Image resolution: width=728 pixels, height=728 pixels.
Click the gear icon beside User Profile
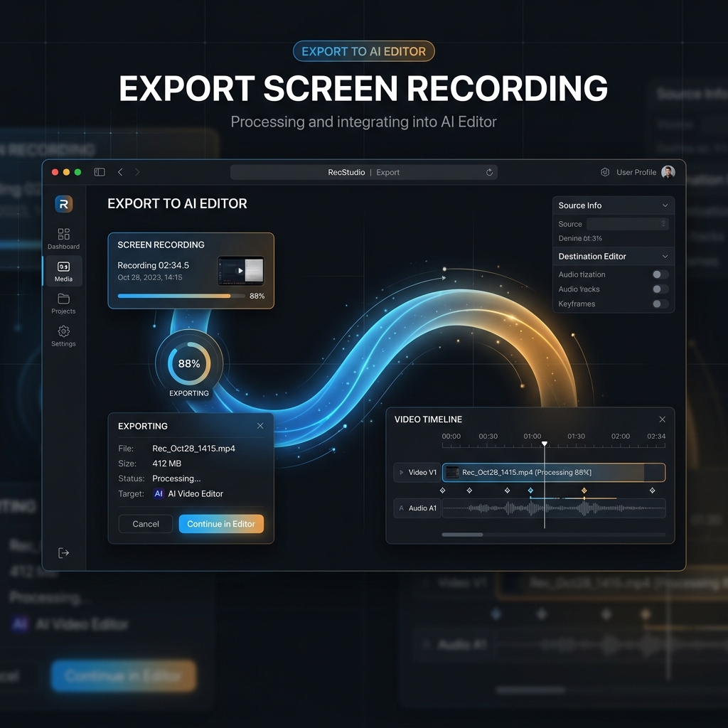click(x=605, y=172)
